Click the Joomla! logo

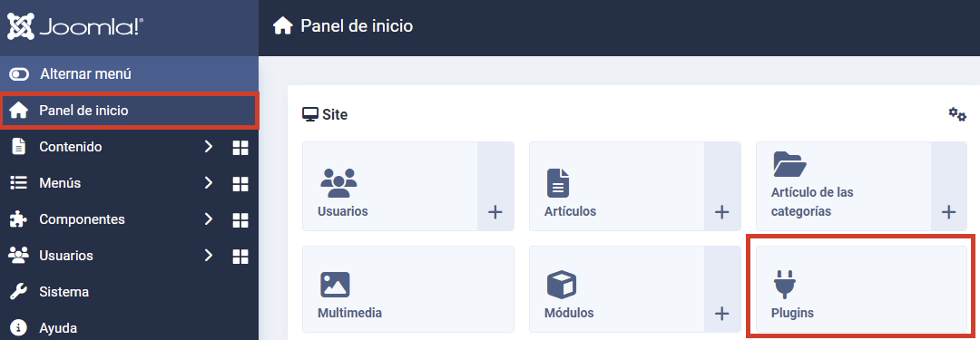[x=75, y=27]
